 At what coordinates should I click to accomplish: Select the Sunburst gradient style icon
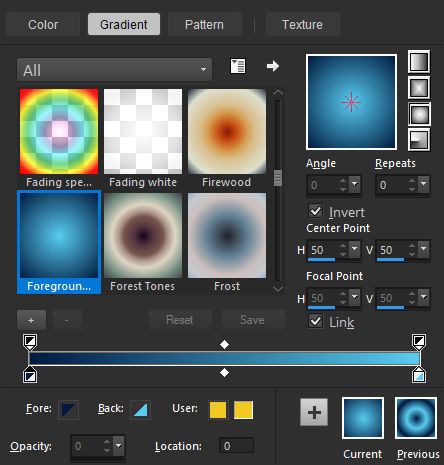tap(419, 114)
